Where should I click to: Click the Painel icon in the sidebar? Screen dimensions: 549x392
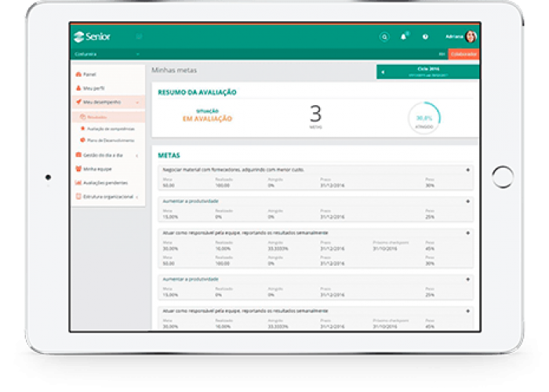78,74
